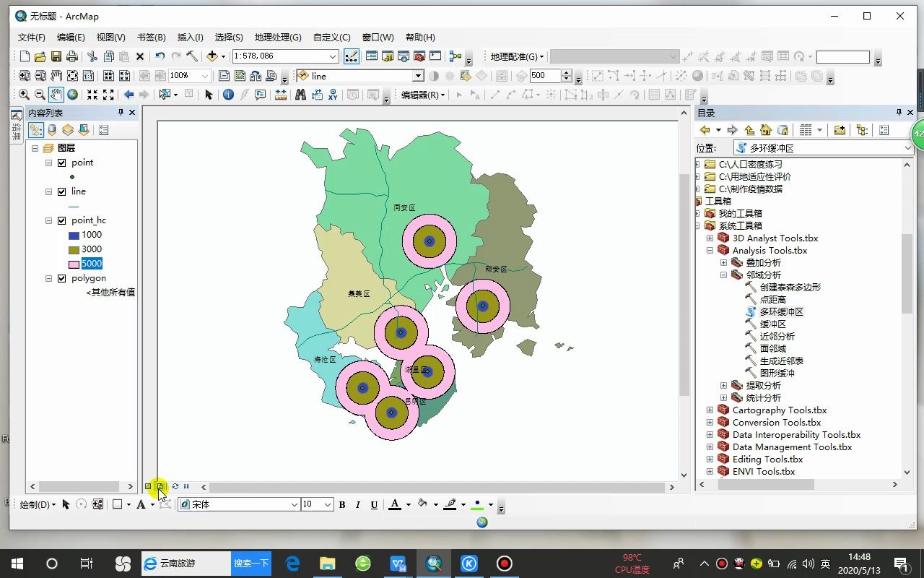This screenshot has width=924, height=578.
Task: Select the Measure ruler tool
Action: (281, 95)
